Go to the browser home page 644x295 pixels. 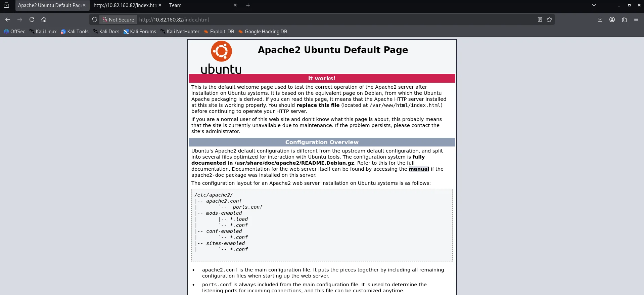[x=44, y=19]
